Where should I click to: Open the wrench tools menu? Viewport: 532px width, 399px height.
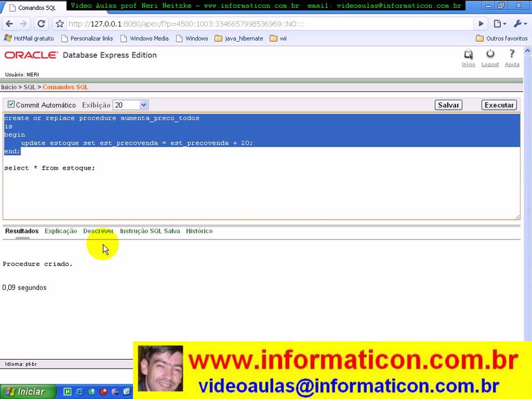(520, 24)
